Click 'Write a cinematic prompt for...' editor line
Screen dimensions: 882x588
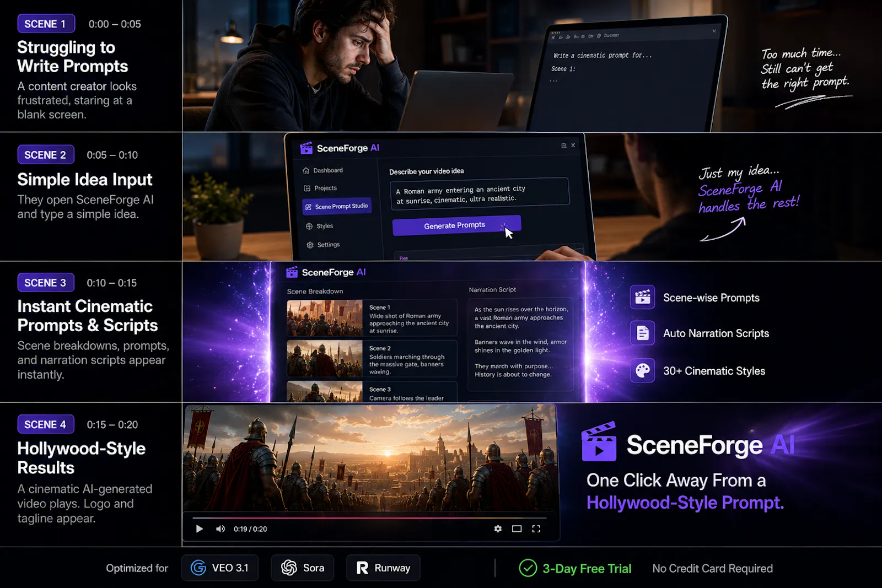[x=603, y=56]
